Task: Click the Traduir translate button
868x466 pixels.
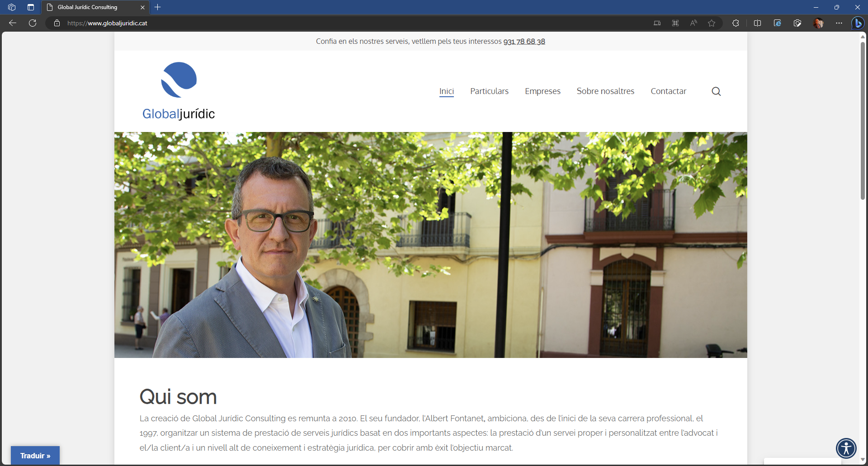Action: coord(35,456)
